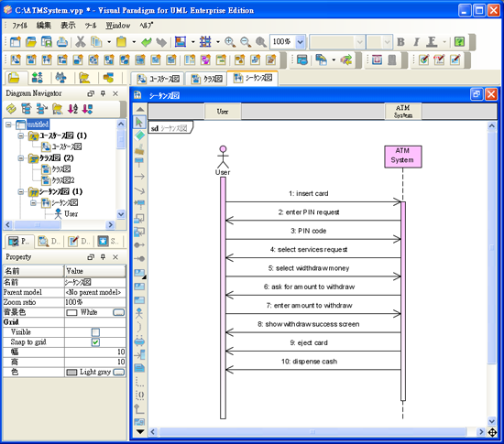Image resolution: width=504 pixels, height=444 pixels.
Task: Toggle the Snap to grid checkbox
Action: click(x=95, y=341)
